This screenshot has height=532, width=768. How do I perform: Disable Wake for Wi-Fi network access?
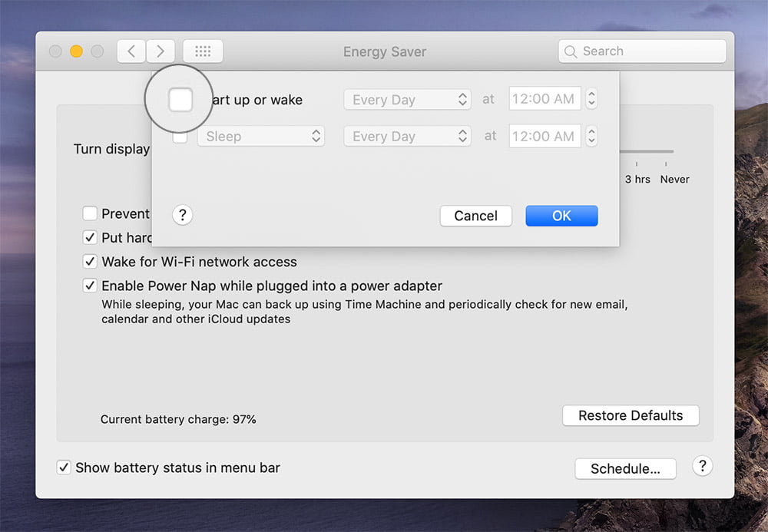(x=90, y=262)
